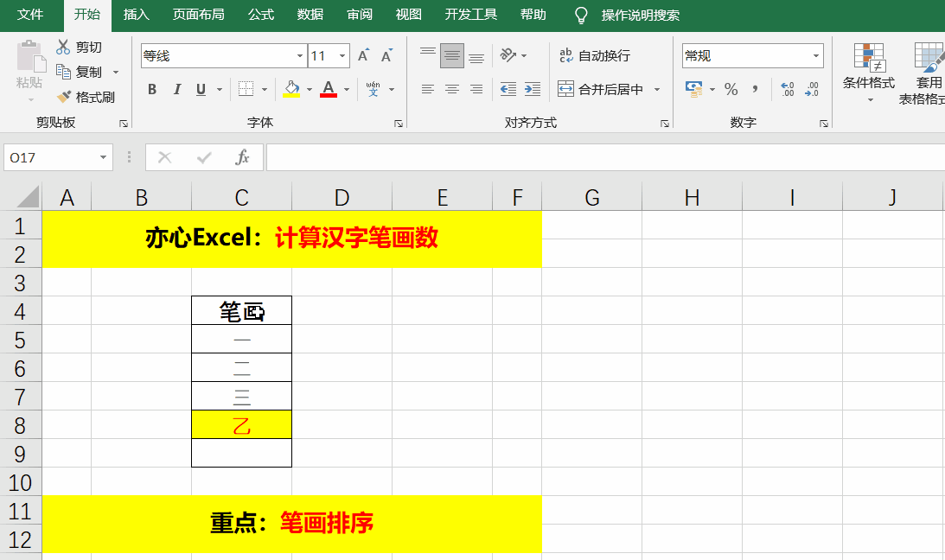The height and width of the screenshot is (560, 945).
Task: Click the lightbulb tell-me search icon
Action: point(580,15)
